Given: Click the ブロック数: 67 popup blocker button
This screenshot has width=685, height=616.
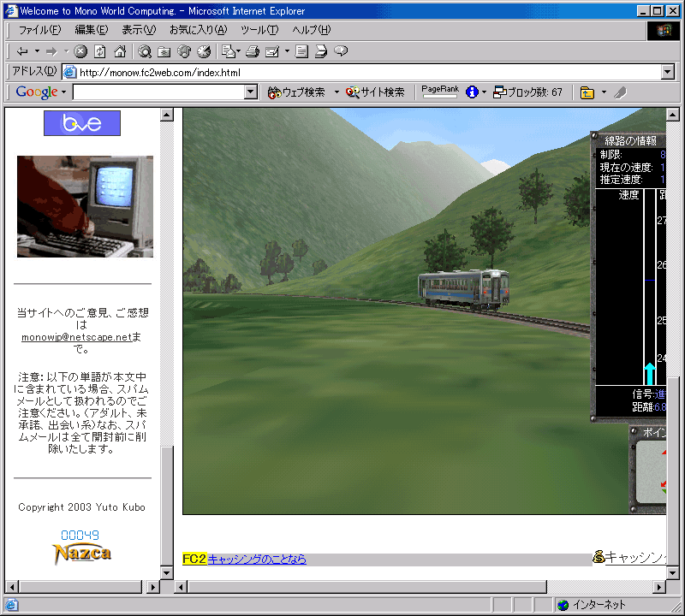Looking at the screenshot, I should click(527, 92).
